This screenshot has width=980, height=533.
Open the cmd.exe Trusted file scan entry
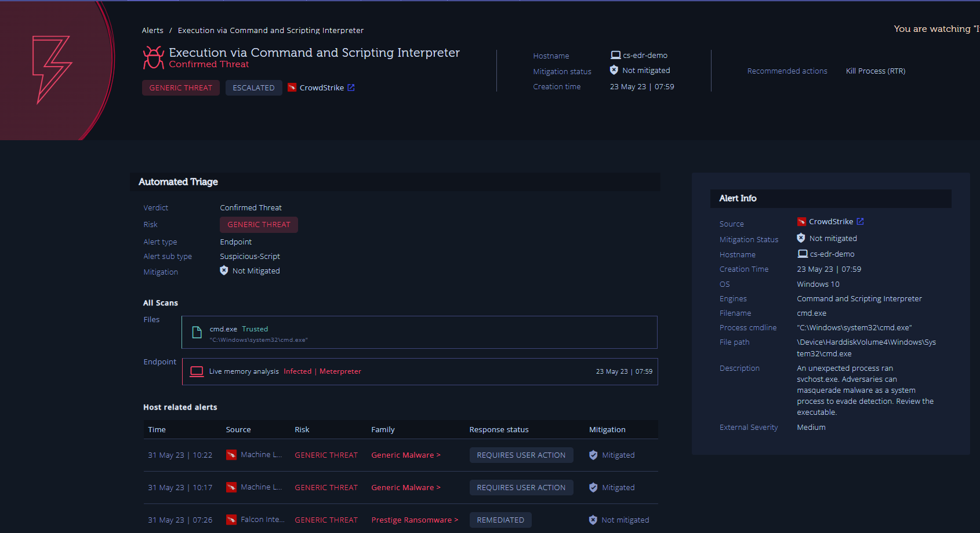[419, 332]
